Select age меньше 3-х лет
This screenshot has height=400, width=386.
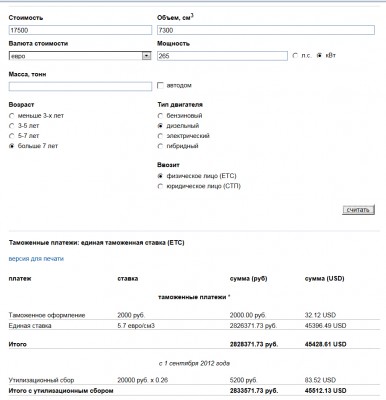pos(12,116)
